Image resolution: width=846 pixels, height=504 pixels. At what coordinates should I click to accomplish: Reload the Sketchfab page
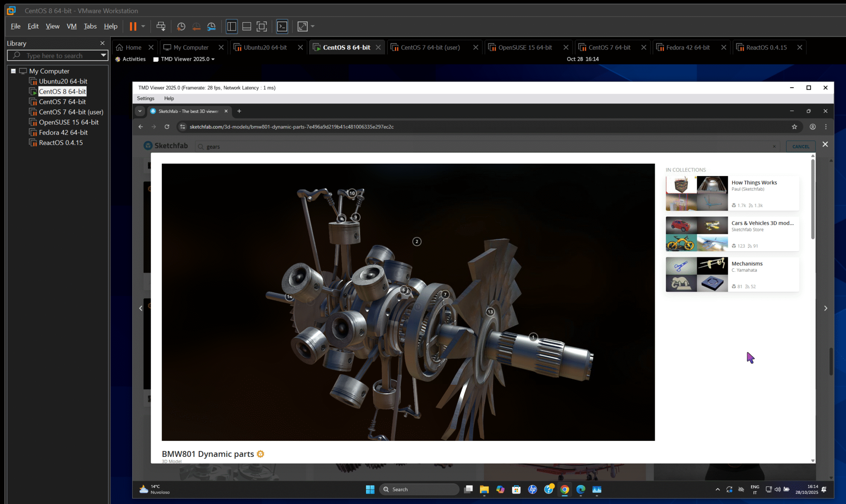pos(167,127)
